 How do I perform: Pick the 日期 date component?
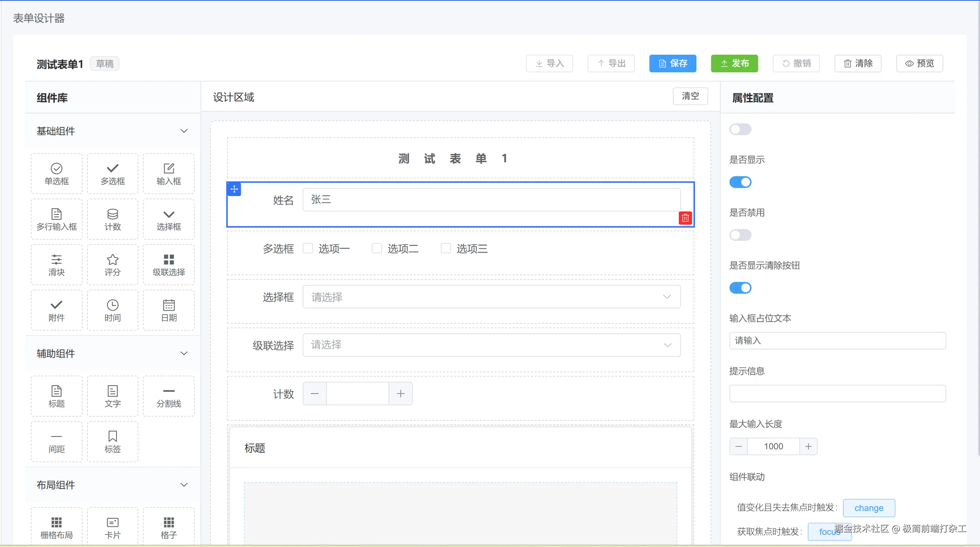click(169, 311)
